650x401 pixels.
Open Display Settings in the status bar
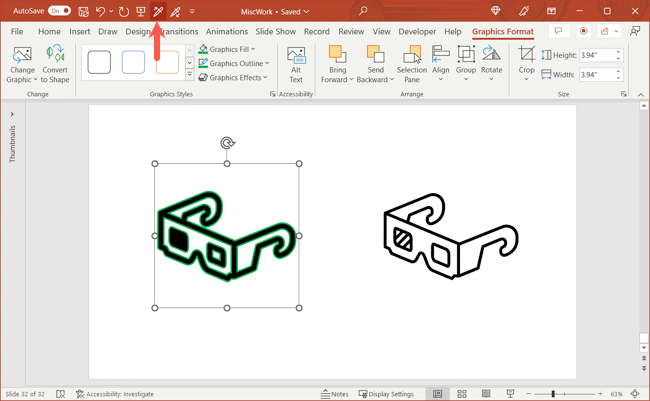[386, 394]
